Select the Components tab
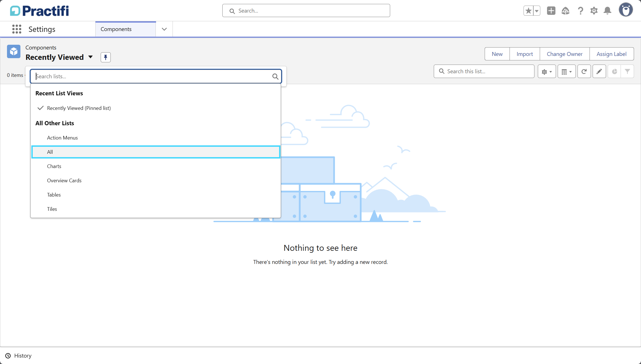The width and height of the screenshot is (641, 364). tap(126, 29)
